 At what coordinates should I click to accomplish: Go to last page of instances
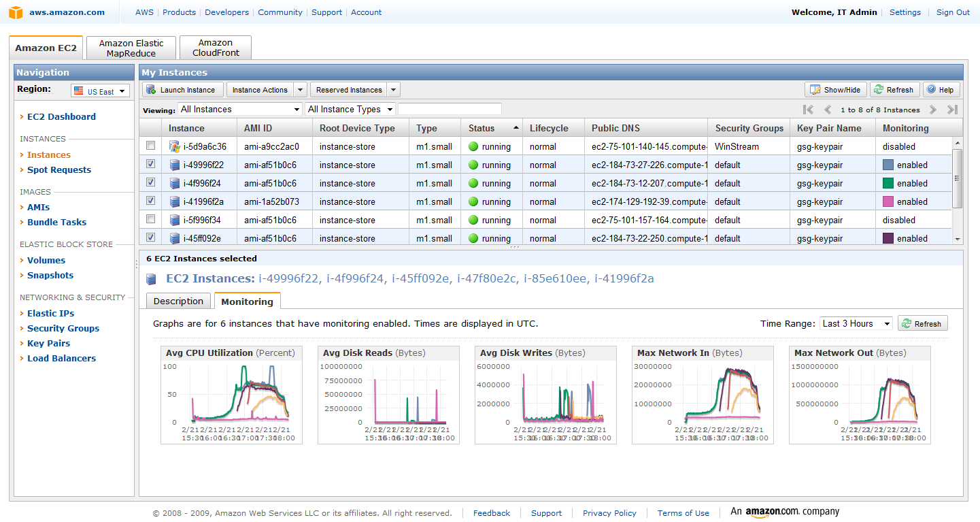click(952, 110)
